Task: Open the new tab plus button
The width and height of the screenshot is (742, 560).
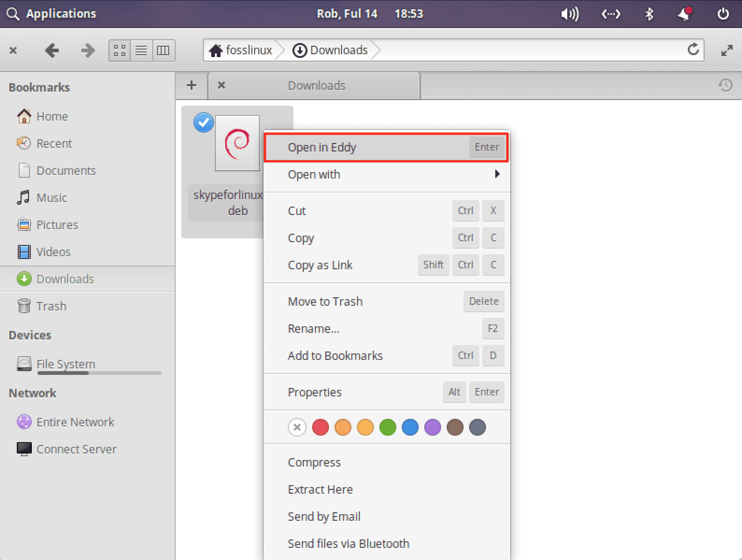Action: tap(191, 86)
